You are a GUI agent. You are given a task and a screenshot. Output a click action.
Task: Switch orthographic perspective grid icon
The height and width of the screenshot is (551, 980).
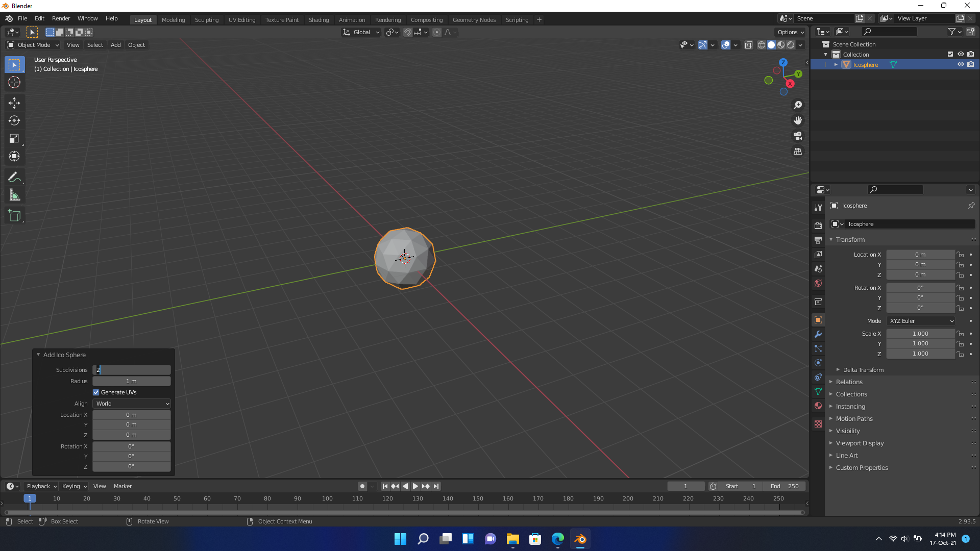pos(798,152)
